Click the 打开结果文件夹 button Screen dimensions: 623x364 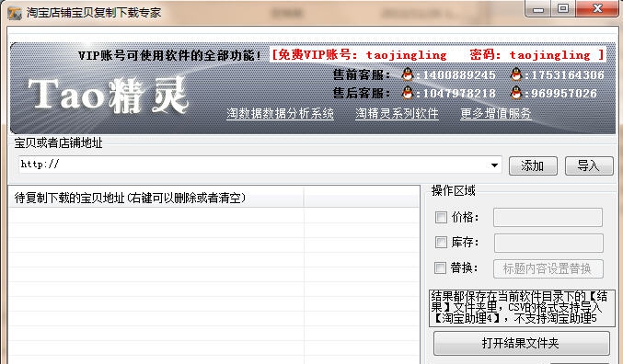(521, 343)
